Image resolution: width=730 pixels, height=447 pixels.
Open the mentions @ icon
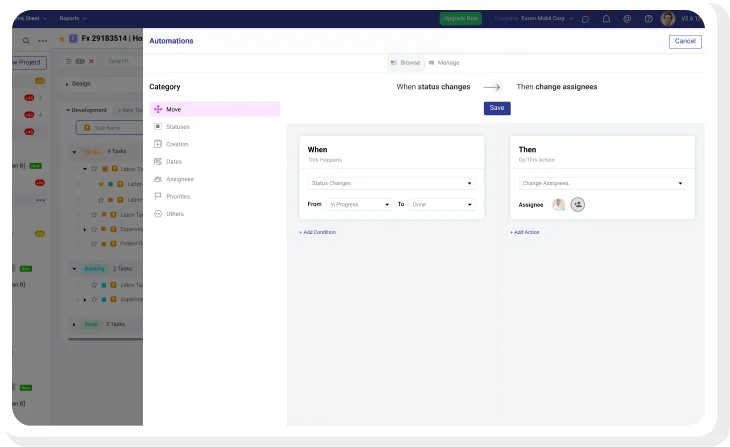point(627,19)
